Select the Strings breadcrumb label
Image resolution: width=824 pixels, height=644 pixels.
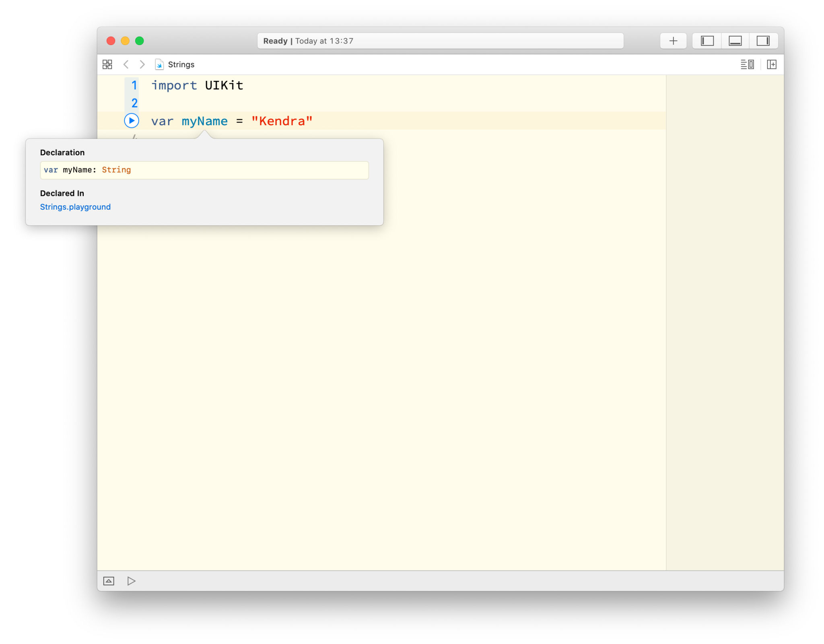181,64
